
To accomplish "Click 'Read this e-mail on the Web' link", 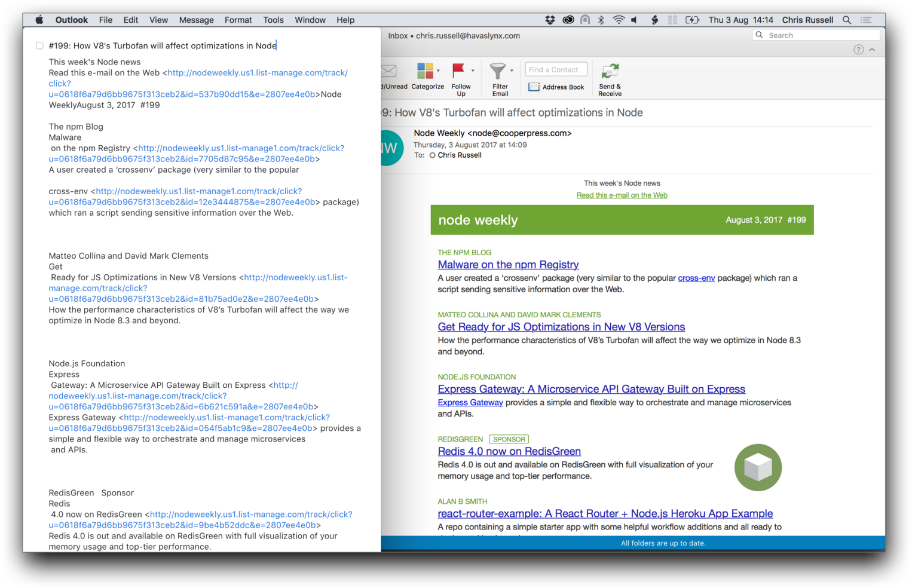I will pyautogui.click(x=622, y=195).
